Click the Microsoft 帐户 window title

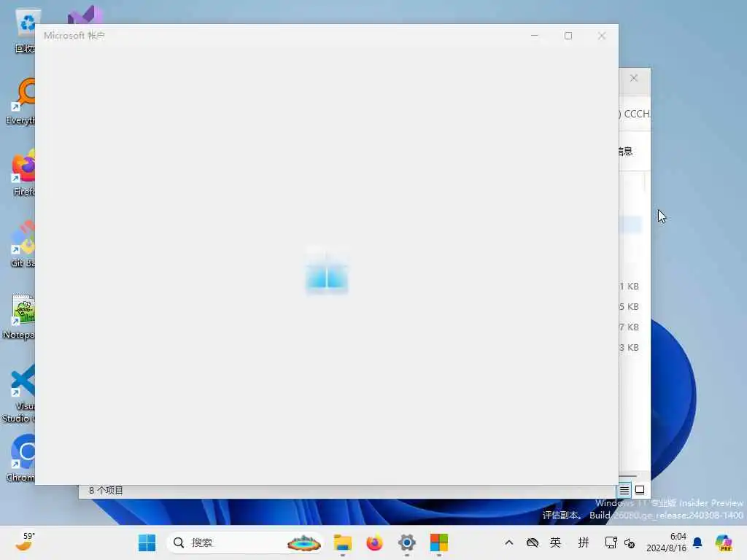tap(74, 36)
